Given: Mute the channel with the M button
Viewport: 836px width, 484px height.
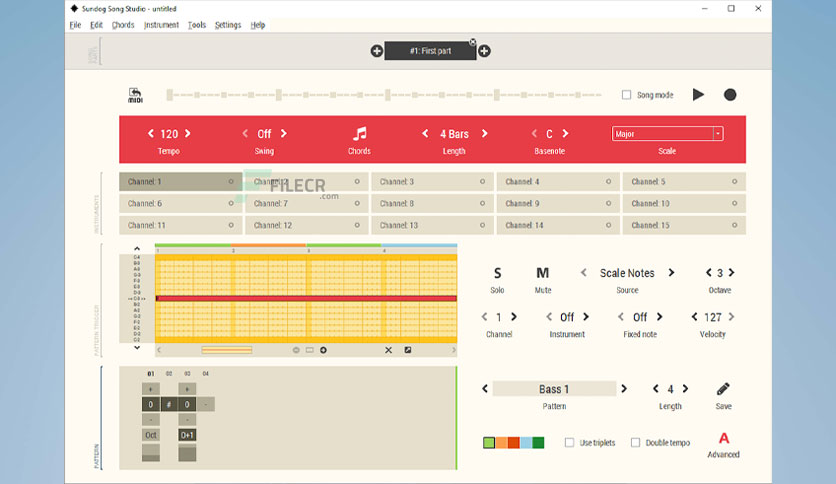Looking at the screenshot, I should point(542,273).
